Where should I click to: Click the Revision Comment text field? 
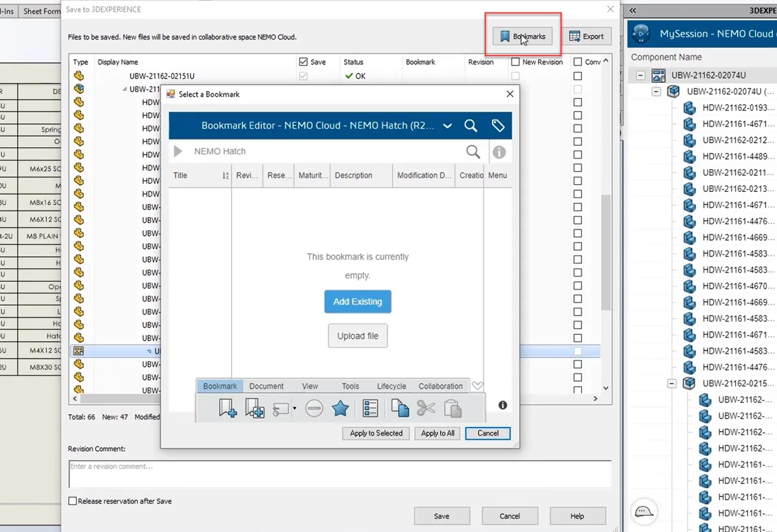tap(340, 474)
